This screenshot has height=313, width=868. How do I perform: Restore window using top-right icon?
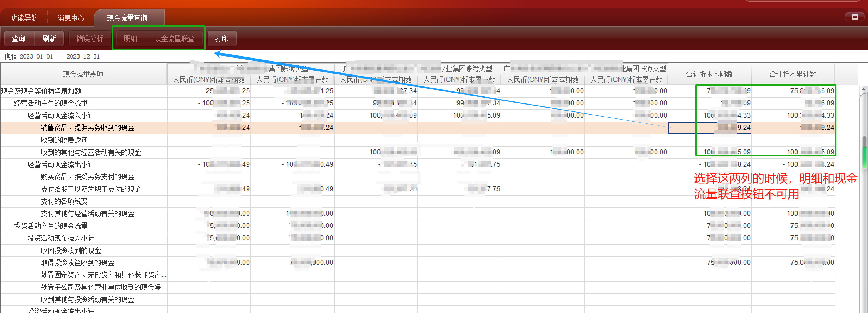(x=855, y=17)
